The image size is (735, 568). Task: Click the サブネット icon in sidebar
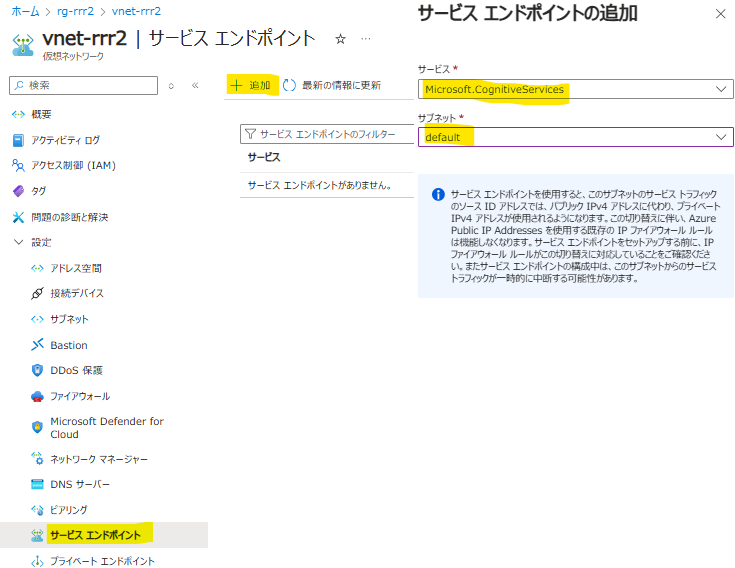coord(37,319)
